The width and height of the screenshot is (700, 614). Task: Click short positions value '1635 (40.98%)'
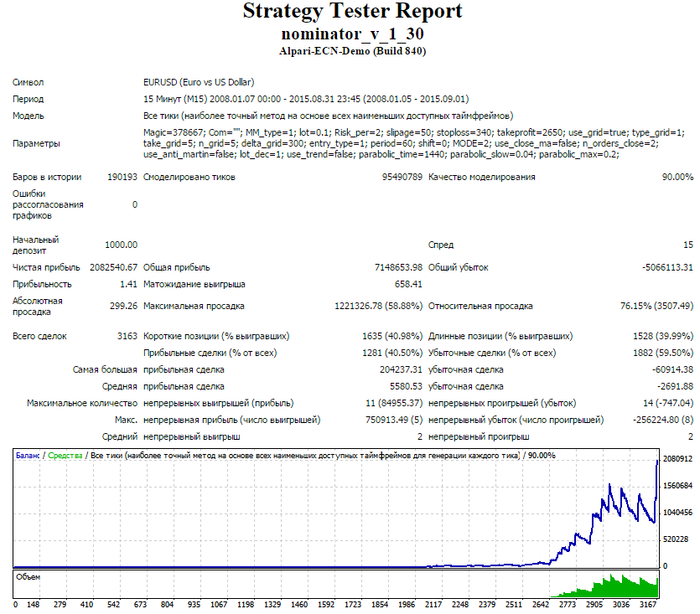click(392, 337)
